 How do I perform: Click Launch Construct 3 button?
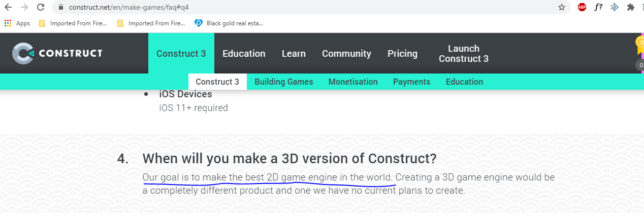(464, 53)
